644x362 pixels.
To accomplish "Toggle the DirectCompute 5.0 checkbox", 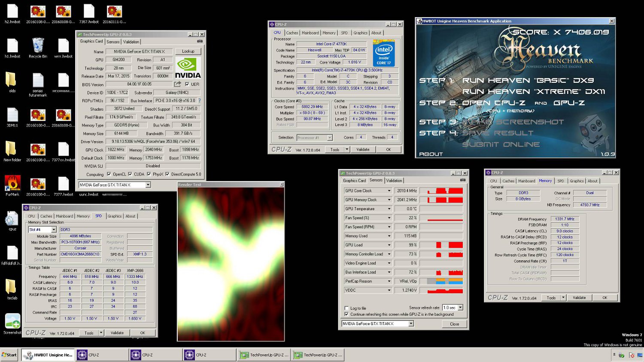I will (x=167, y=174).
